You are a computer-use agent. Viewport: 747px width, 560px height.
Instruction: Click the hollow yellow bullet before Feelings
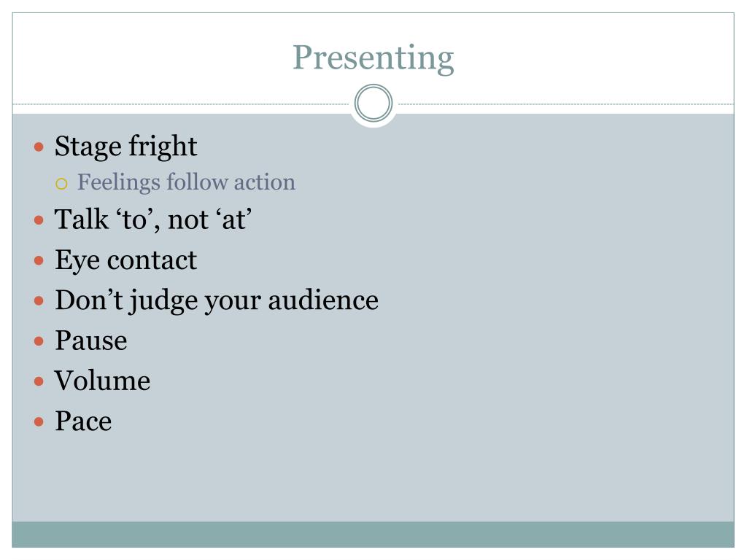point(61,184)
